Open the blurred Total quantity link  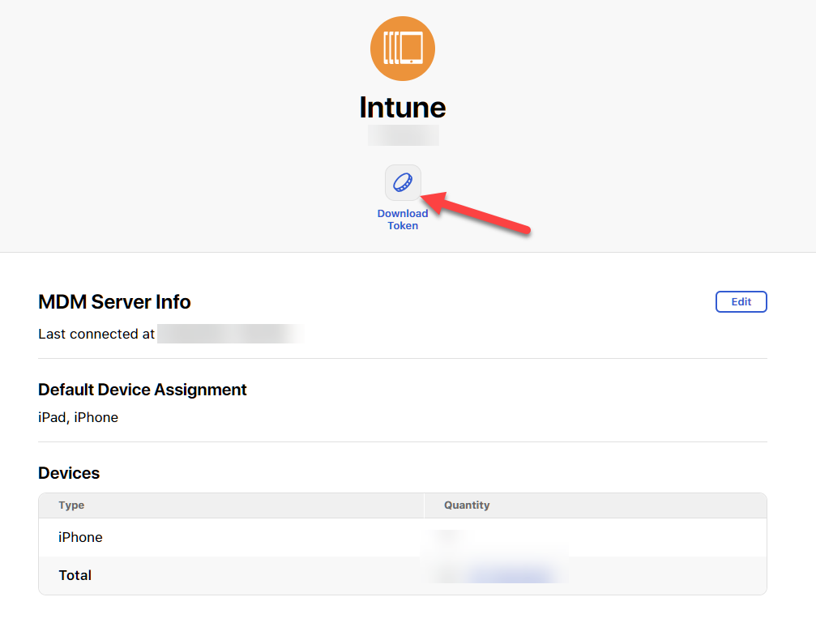pyautogui.click(x=511, y=575)
